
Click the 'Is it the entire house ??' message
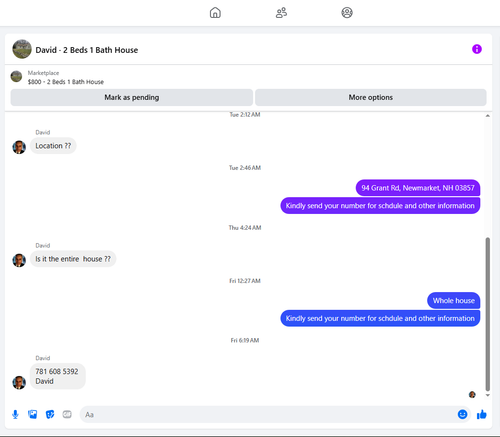coord(73,259)
